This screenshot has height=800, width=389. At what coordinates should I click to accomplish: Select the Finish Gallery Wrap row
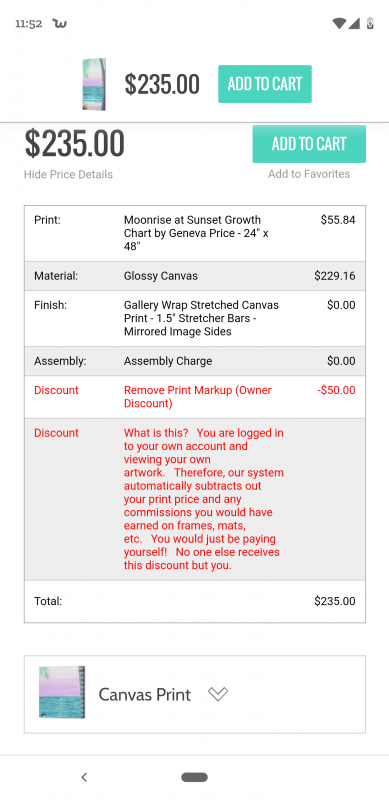[194, 318]
